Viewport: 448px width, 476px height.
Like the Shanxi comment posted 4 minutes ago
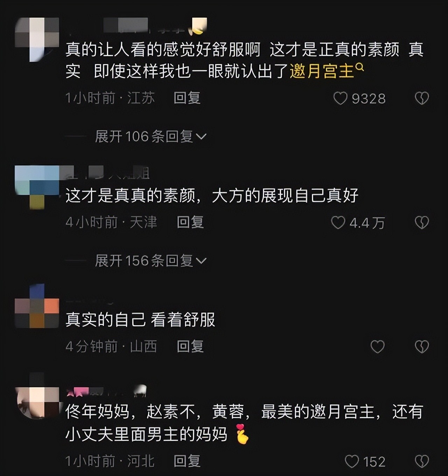[x=377, y=346]
